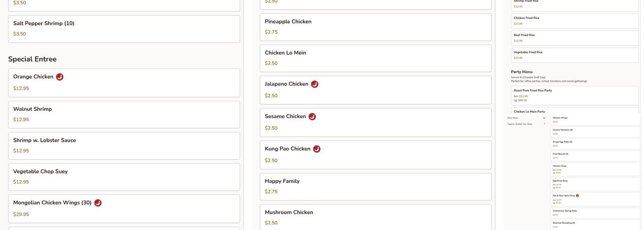Select the Mushroom Chicken item
The image size is (644, 230).
click(375, 217)
